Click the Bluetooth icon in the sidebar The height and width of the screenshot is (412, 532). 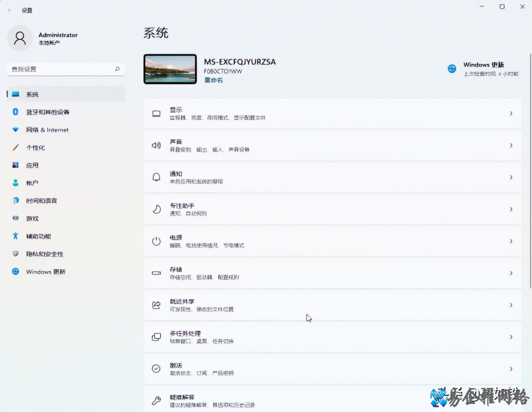click(15, 112)
